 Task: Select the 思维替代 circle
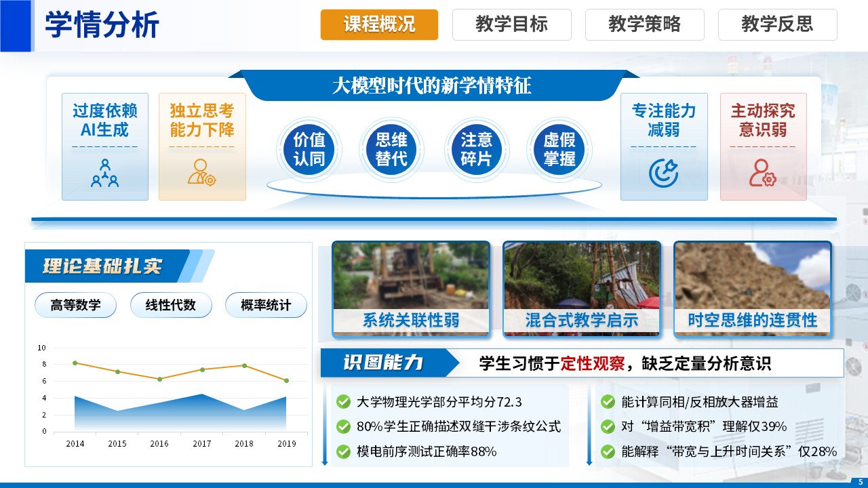[x=391, y=149]
